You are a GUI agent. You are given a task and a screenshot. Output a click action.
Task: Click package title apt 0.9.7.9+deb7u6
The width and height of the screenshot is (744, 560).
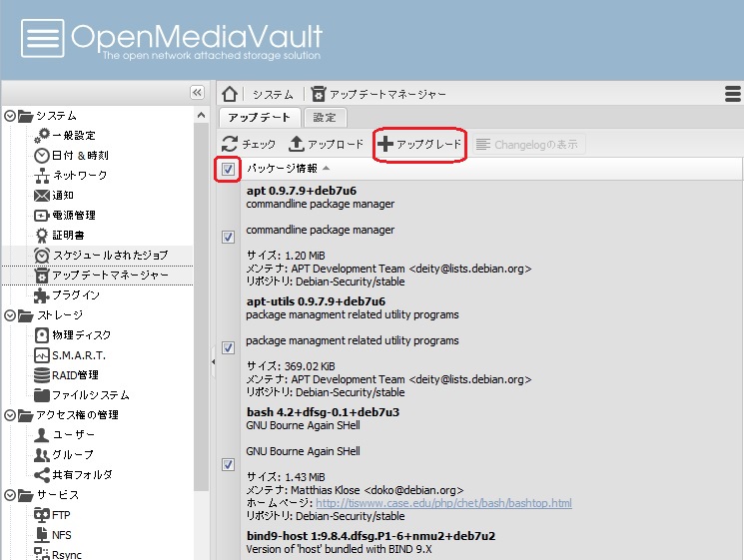[x=302, y=190]
